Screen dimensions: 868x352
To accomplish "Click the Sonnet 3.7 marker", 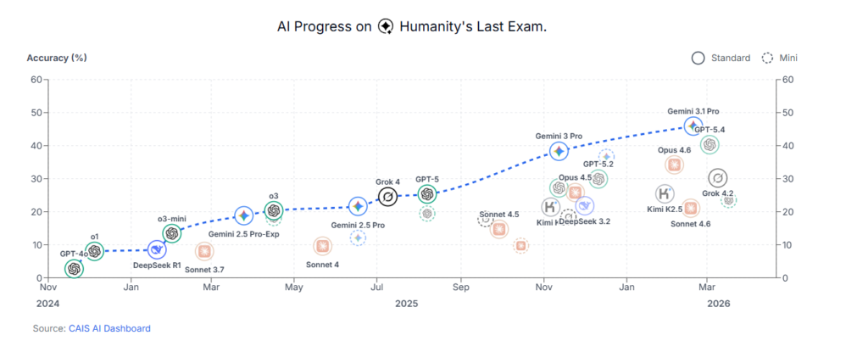I will (204, 251).
